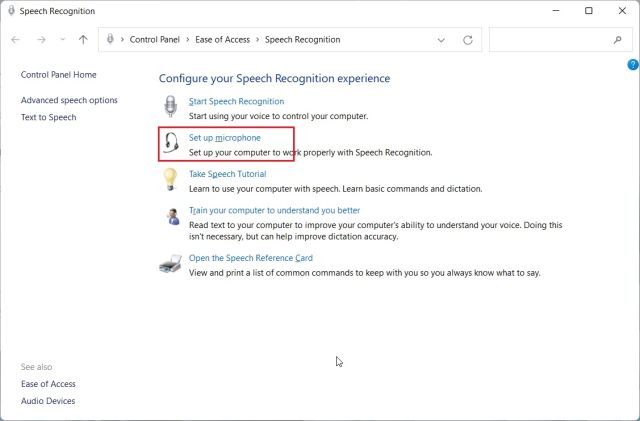Navigate back using the back arrow
This screenshot has height=421, width=640.
pyautogui.click(x=16, y=40)
